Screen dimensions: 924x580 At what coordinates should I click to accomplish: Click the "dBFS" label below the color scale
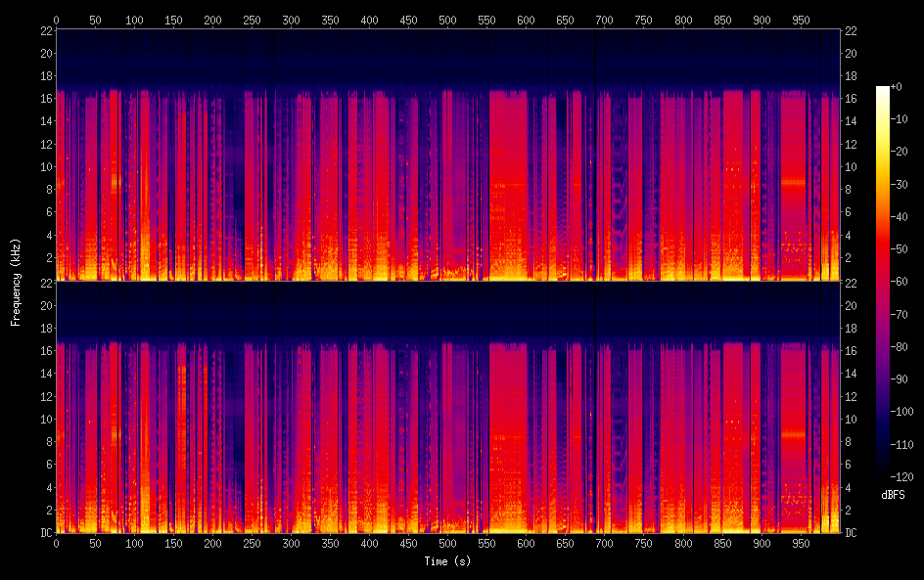tap(892, 496)
